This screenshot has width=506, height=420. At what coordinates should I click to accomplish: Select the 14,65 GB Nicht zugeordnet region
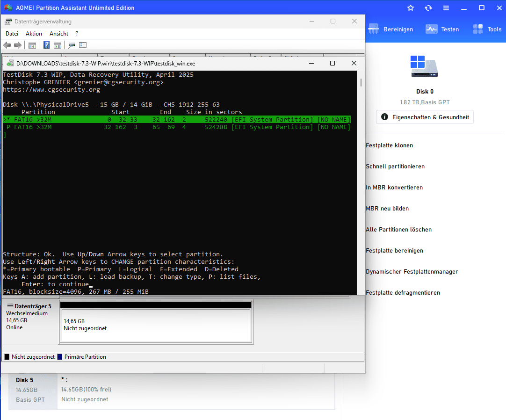(x=156, y=325)
